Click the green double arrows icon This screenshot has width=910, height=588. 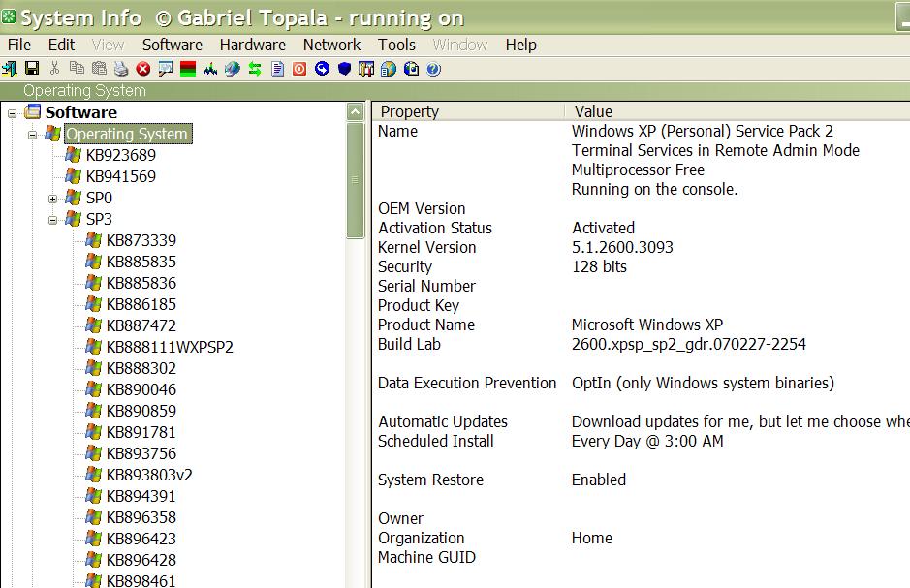point(255,69)
